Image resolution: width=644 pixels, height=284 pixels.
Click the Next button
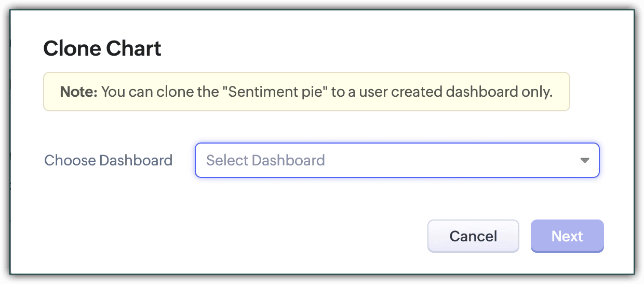click(x=567, y=236)
